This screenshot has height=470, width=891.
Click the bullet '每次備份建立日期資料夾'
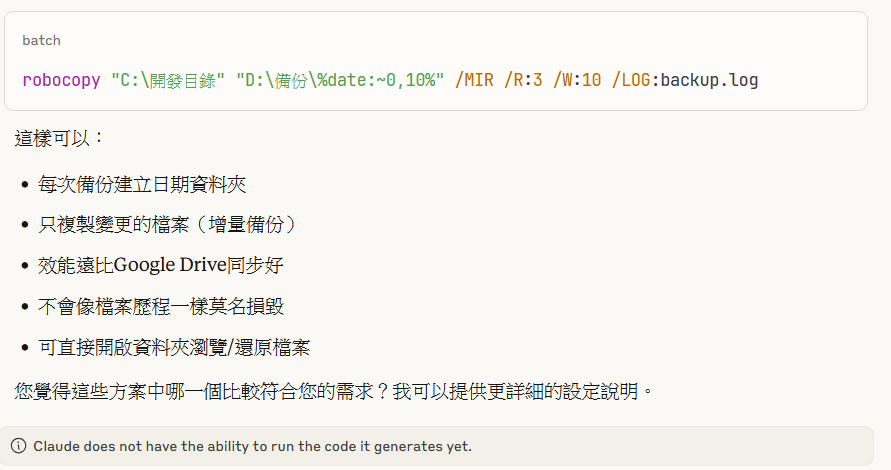142,185
